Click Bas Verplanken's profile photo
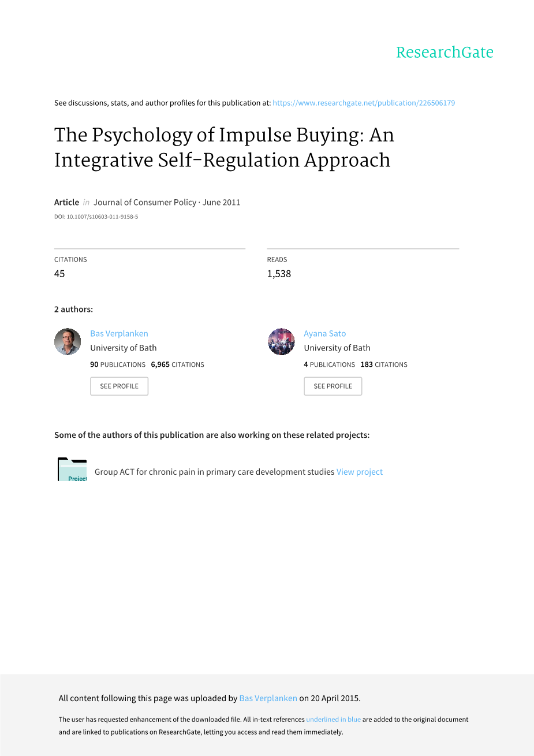 point(68,342)
